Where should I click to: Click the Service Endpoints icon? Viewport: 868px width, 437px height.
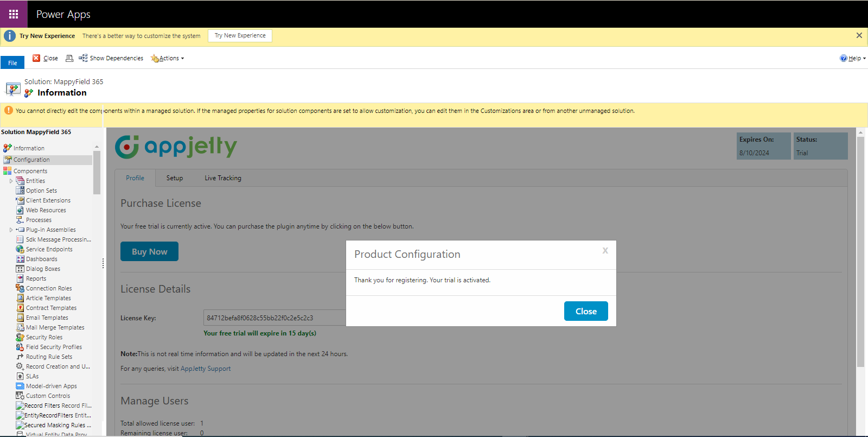tap(20, 249)
